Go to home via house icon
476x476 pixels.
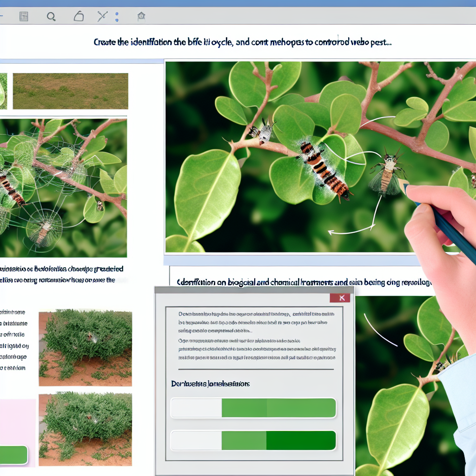tap(141, 17)
